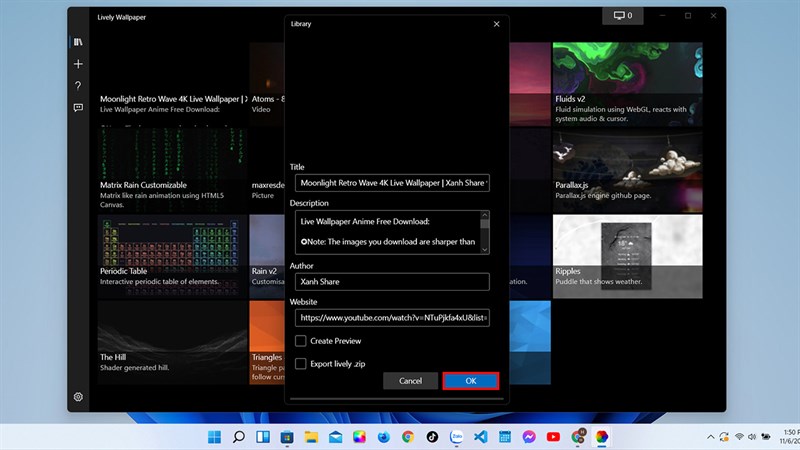Click the TikTok icon in taskbar
This screenshot has width=800, height=450.
432,437
